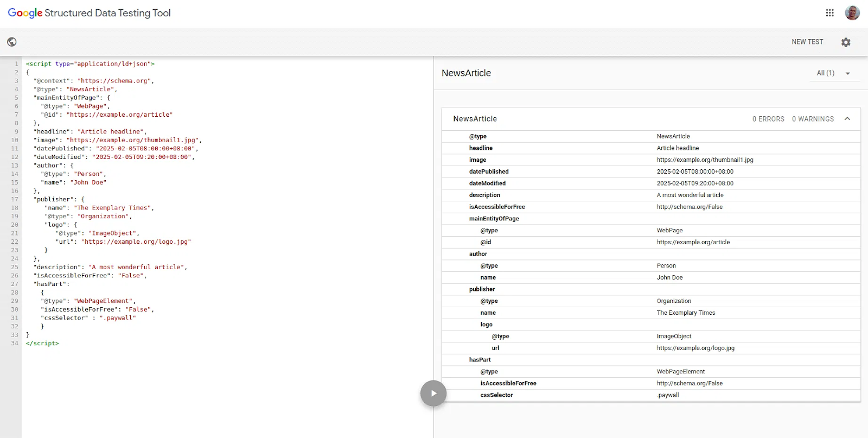Screen dimensions: 868x438
Task: Click John Doe value in results
Action: point(669,278)
